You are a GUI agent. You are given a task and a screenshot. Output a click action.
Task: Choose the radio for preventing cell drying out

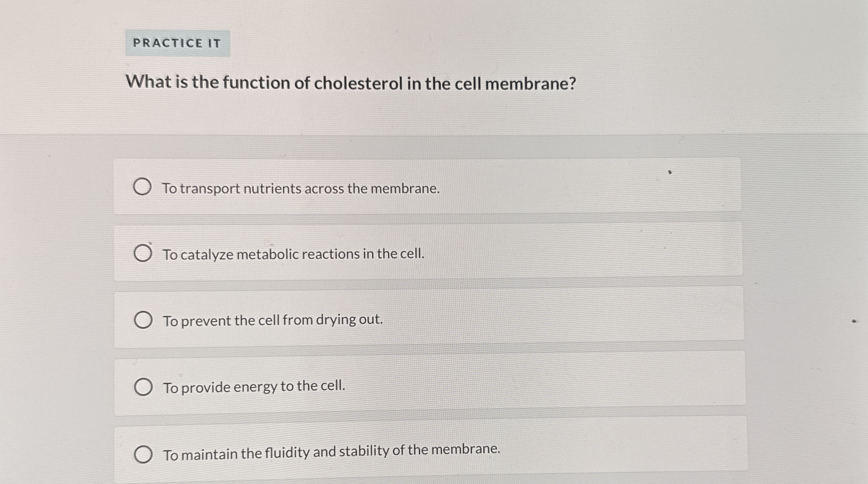tap(143, 320)
